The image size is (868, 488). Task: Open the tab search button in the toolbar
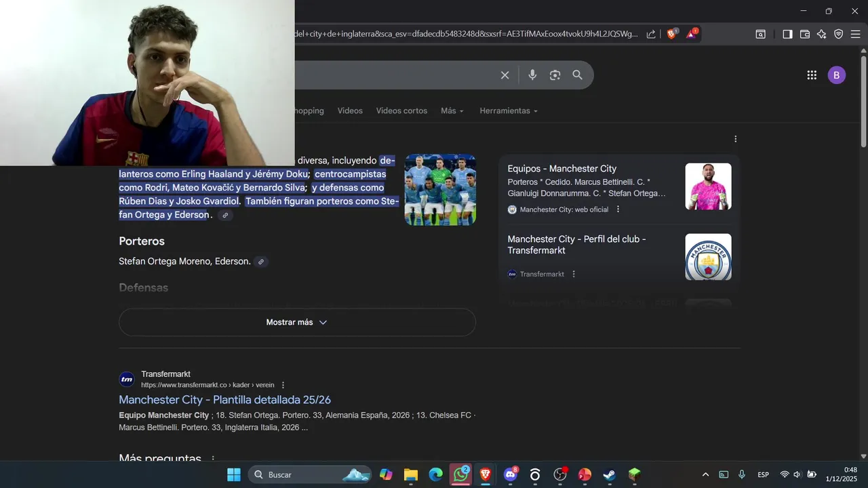click(761, 34)
